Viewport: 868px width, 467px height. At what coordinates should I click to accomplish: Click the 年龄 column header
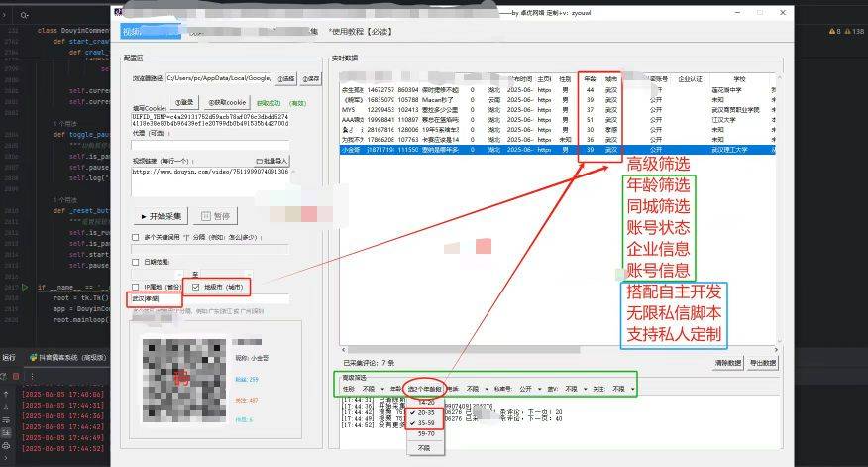590,79
